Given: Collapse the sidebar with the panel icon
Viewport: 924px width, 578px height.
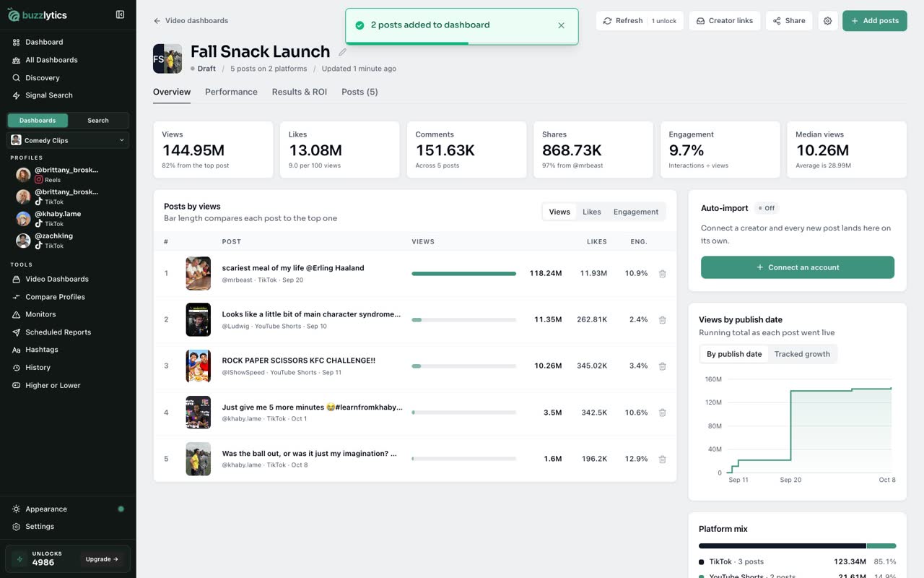Looking at the screenshot, I should pos(120,14).
